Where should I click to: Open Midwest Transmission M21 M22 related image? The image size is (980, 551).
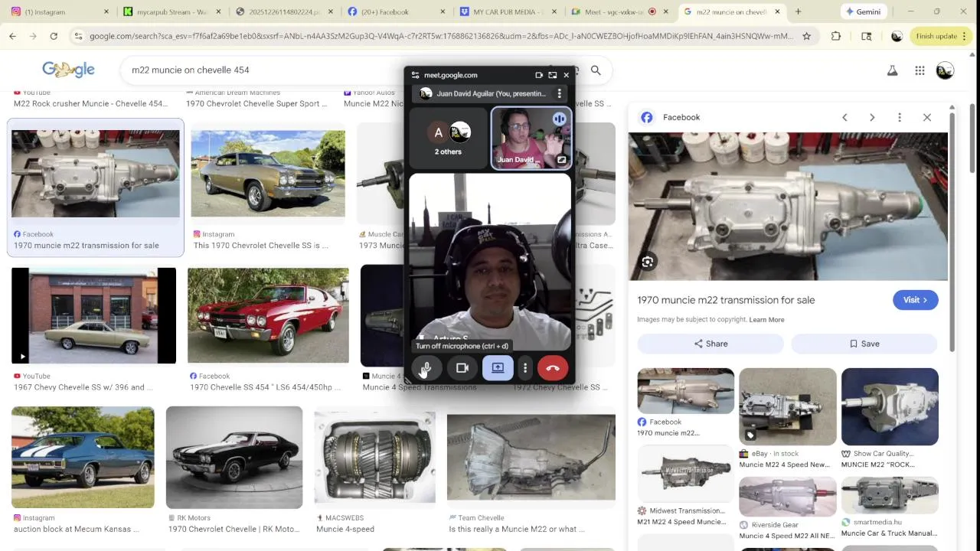point(685,473)
